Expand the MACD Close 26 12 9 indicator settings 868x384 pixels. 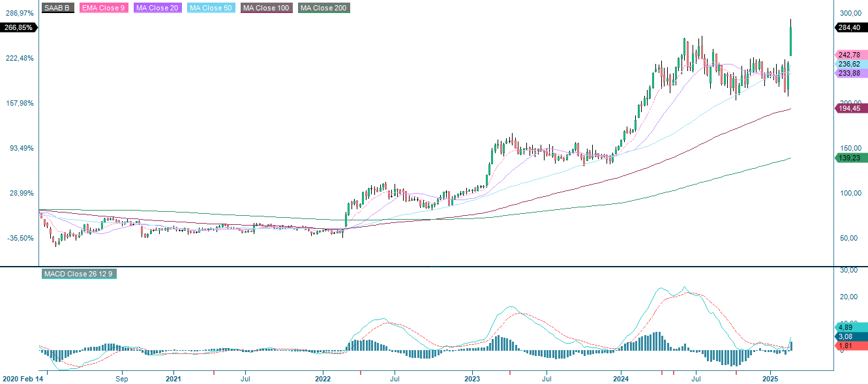pos(79,274)
